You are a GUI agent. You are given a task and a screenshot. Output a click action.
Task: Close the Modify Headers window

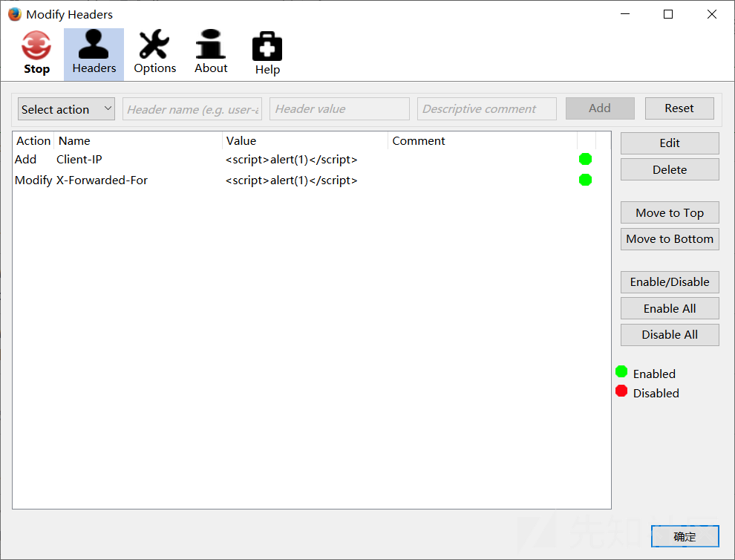711,14
